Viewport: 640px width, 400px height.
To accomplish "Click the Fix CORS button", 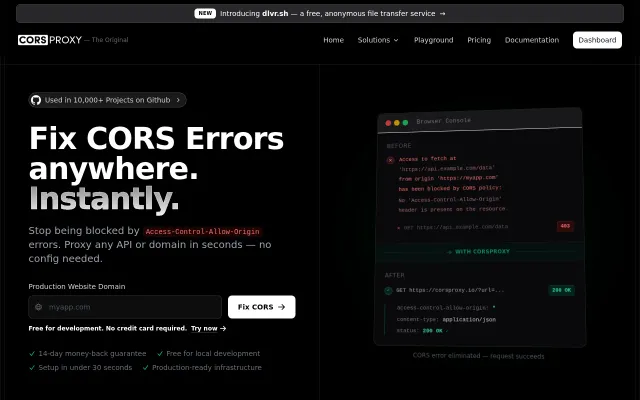I will pos(262,307).
